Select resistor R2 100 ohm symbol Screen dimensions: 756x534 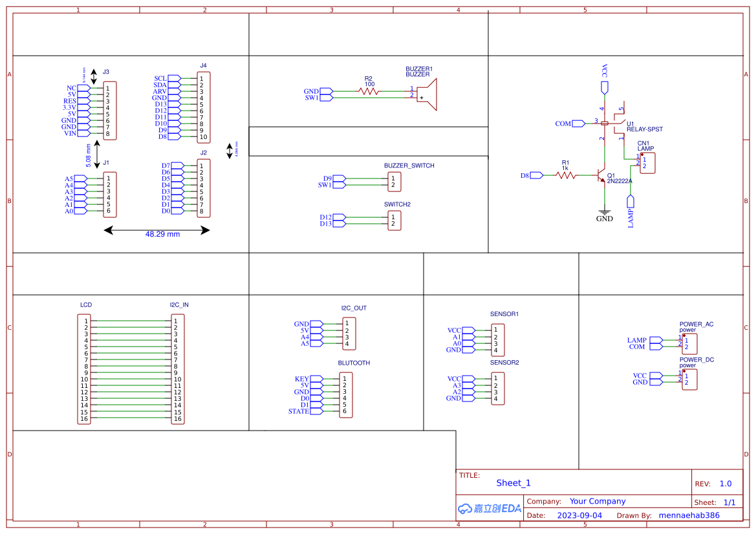click(x=369, y=91)
